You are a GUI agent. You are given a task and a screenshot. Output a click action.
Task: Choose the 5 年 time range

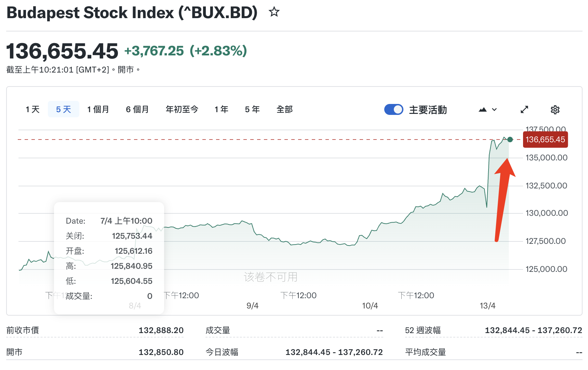click(x=252, y=109)
